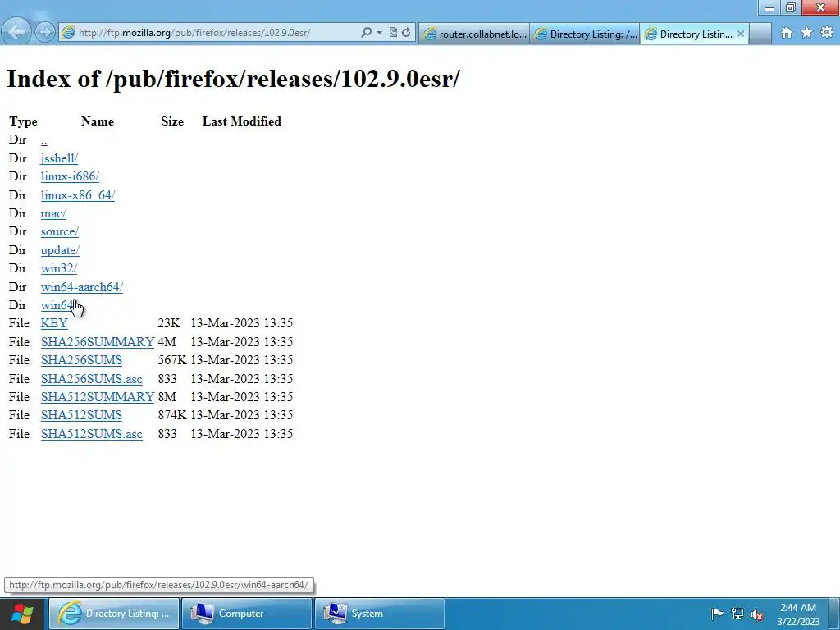The height and width of the screenshot is (630, 840).
Task: Click the Index of page heading
Action: pyautogui.click(x=233, y=79)
